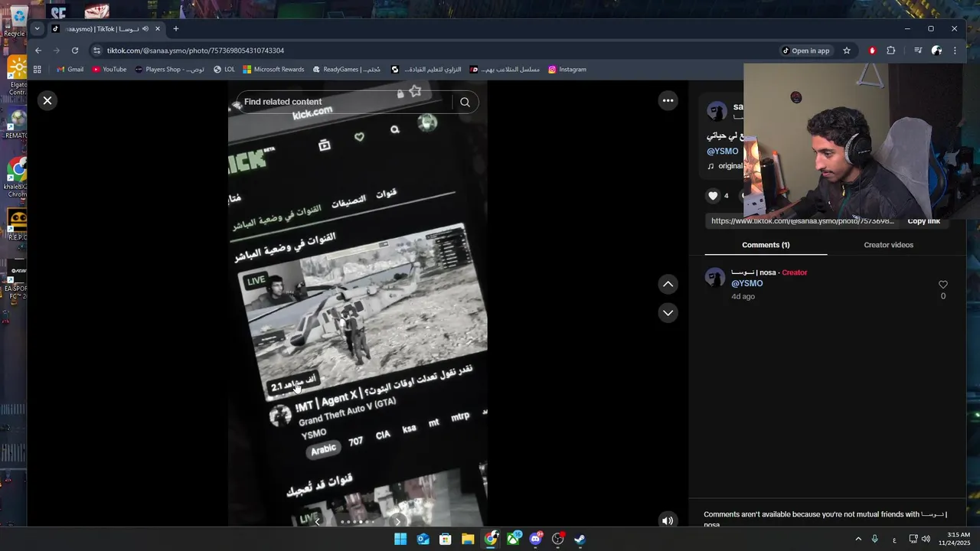The height and width of the screenshot is (551, 980).
Task: Select the Comments (1) tab
Action: click(x=766, y=245)
